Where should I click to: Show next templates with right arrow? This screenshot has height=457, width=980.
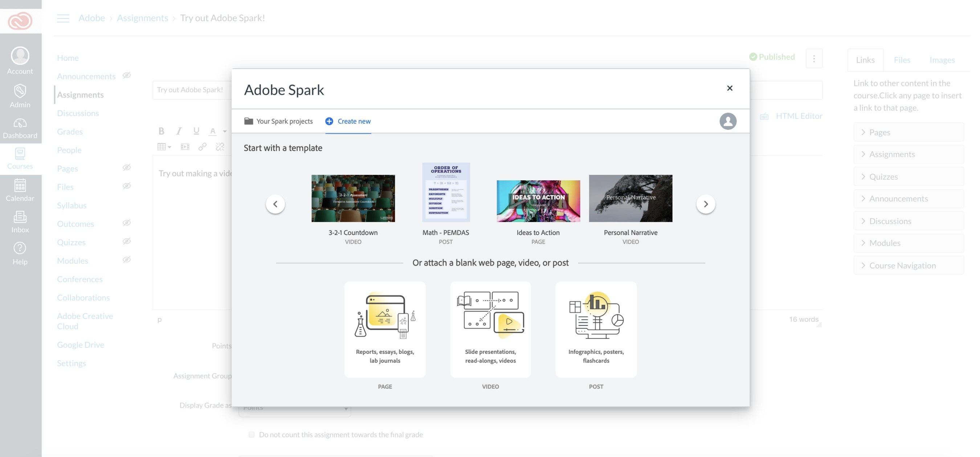coord(705,204)
